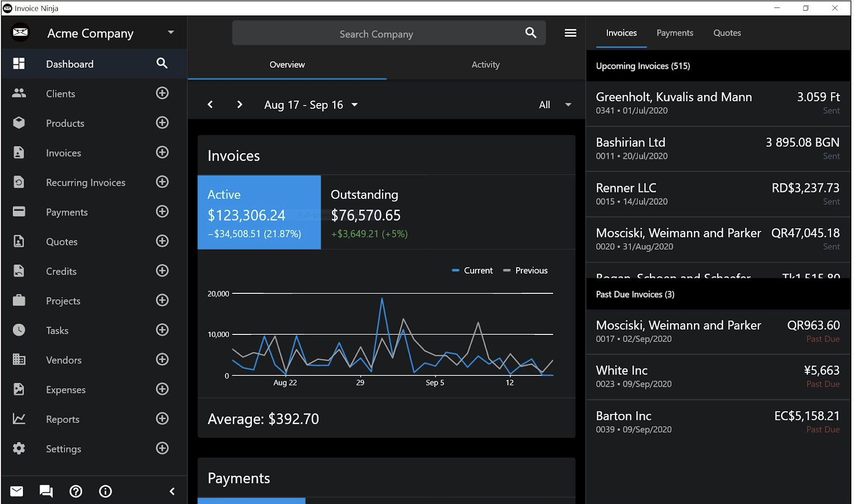Open the forum chat bubbles icon
Viewport: 854px width, 504px height.
46,491
